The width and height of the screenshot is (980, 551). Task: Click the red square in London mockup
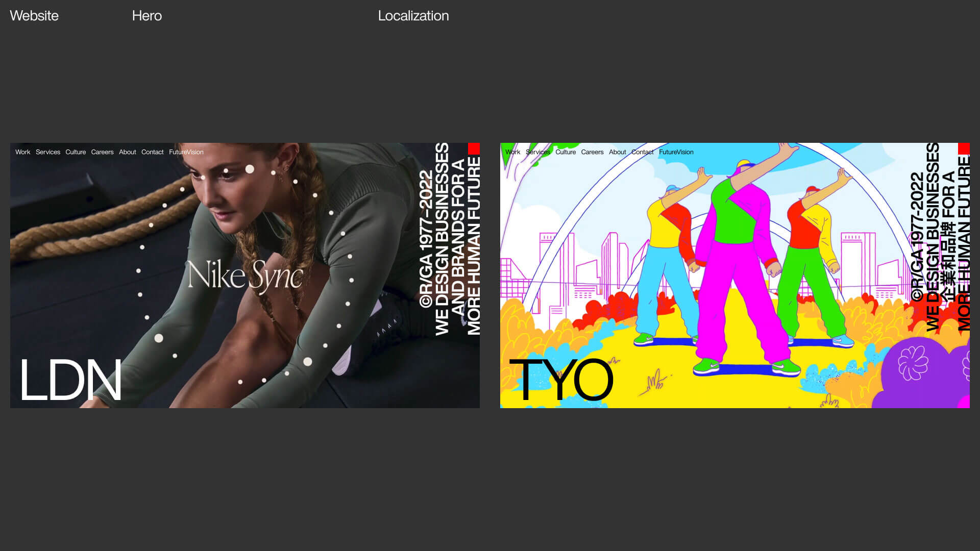pyautogui.click(x=474, y=148)
